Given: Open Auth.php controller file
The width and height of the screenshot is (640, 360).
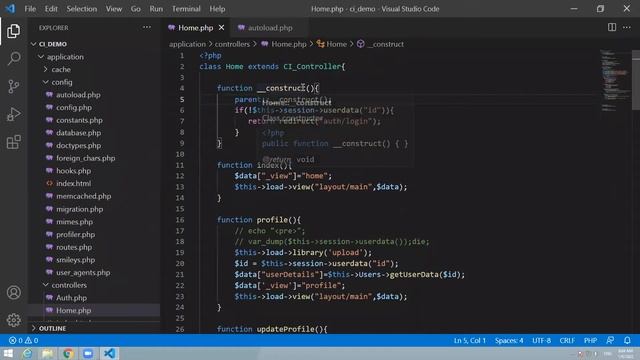Looking at the screenshot, I should [x=71, y=298].
